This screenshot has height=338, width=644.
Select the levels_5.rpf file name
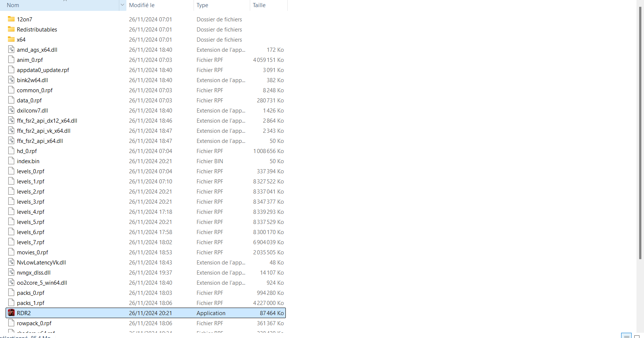click(x=30, y=222)
